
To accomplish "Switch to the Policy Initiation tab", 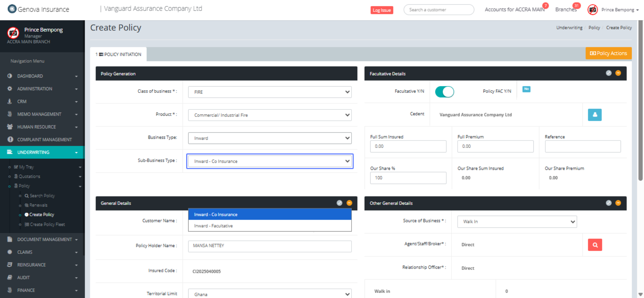I will click(x=118, y=54).
